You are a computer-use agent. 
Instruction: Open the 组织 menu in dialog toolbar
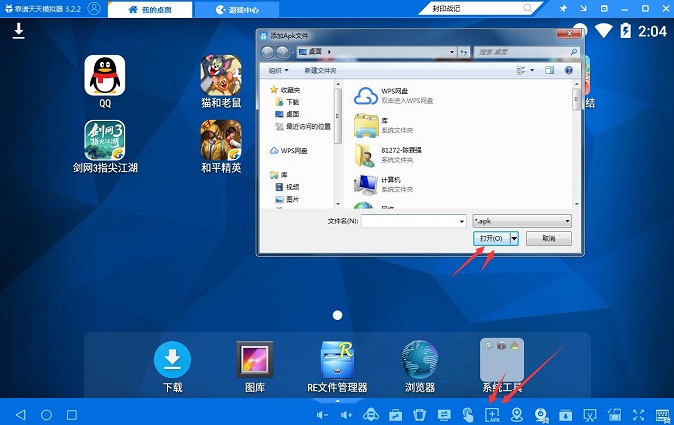(279, 70)
